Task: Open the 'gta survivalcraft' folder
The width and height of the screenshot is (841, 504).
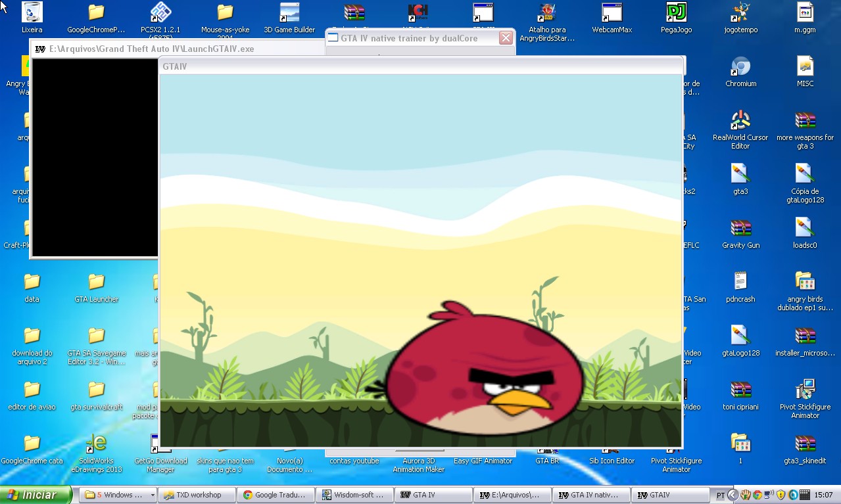Action: click(x=96, y=390)
